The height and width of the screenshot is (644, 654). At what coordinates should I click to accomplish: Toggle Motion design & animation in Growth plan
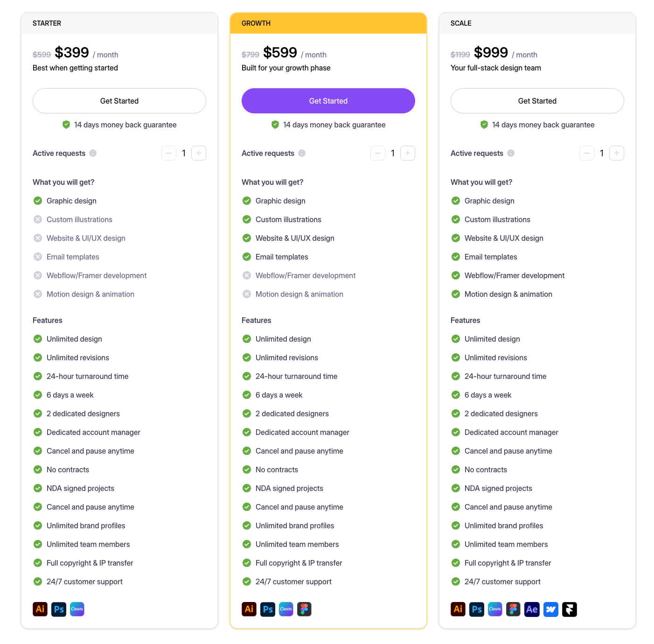247,294
